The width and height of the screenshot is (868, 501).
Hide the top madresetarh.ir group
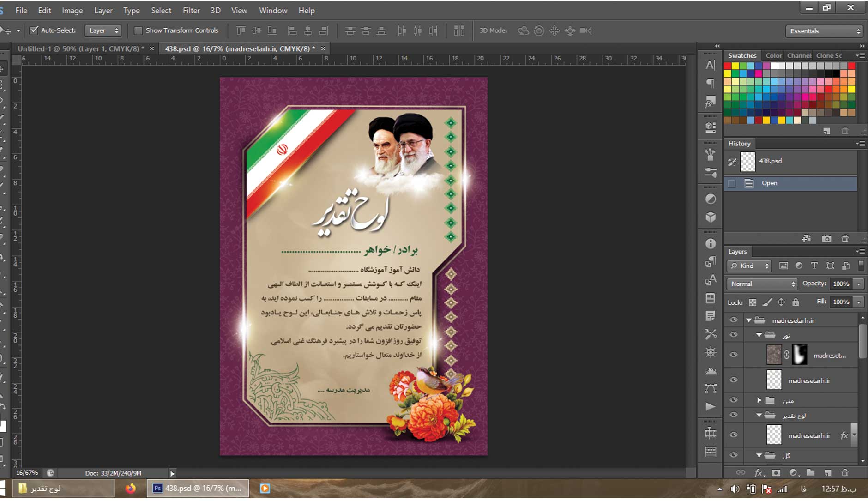tap(734, 320)
